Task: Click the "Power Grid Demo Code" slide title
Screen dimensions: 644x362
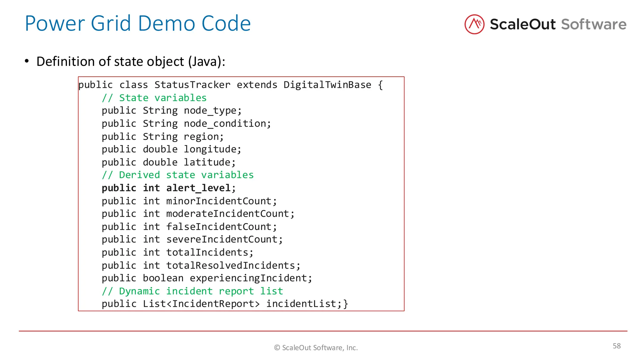Action: coord(138,24)
